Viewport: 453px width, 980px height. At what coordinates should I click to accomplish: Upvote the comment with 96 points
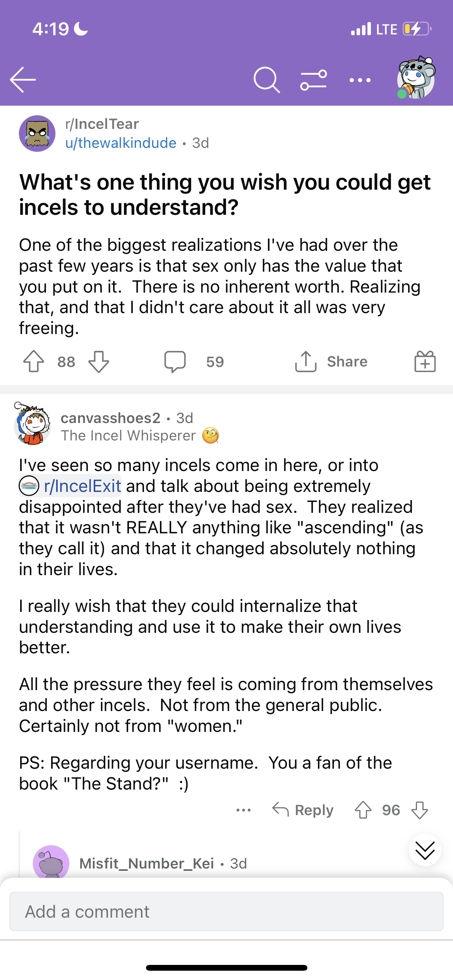(363, 810)
